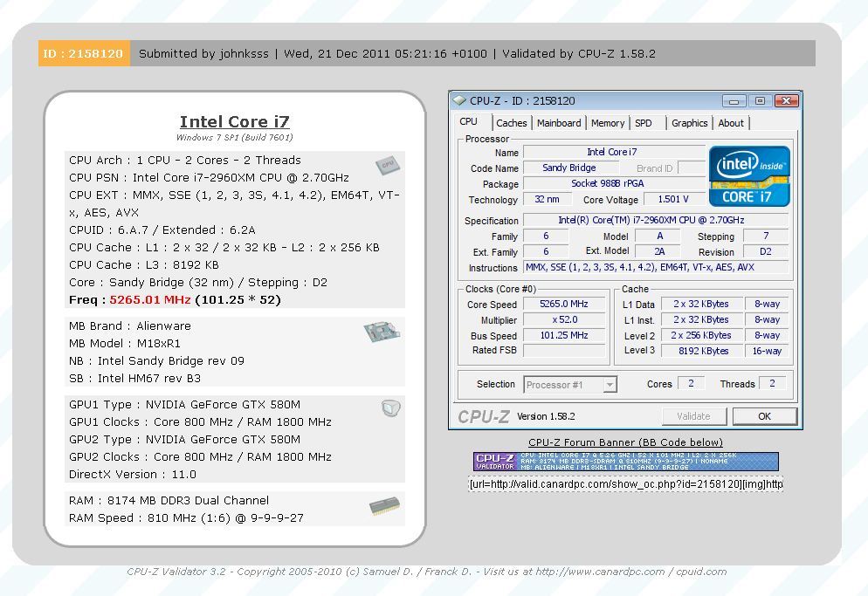Screen dimensions: 868x596
Task: Click the RAM module icon beside RAM row
Action: pos(384,506)
